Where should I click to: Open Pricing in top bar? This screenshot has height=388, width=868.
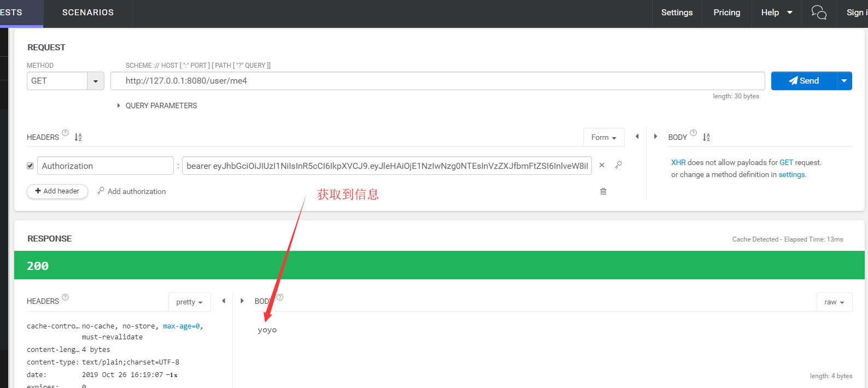point(727,13)
